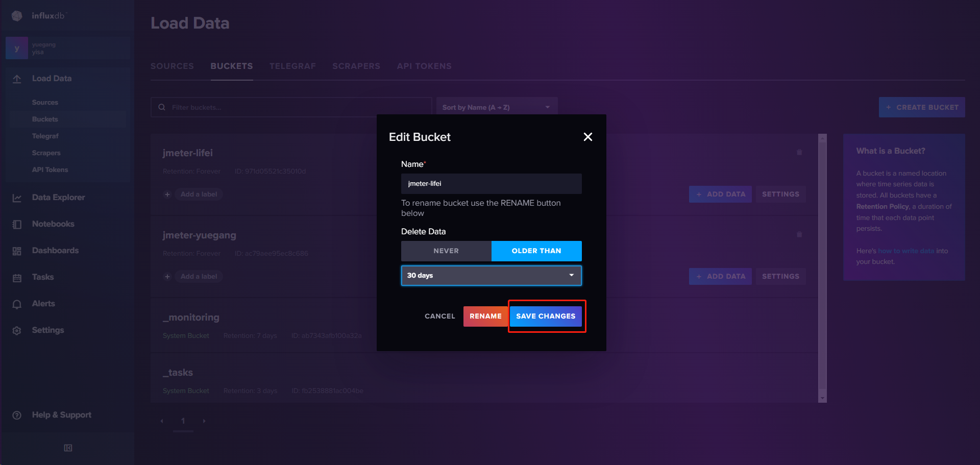
Task: Click the CREATE BUCKET button
Action: [x=922, y=107]
